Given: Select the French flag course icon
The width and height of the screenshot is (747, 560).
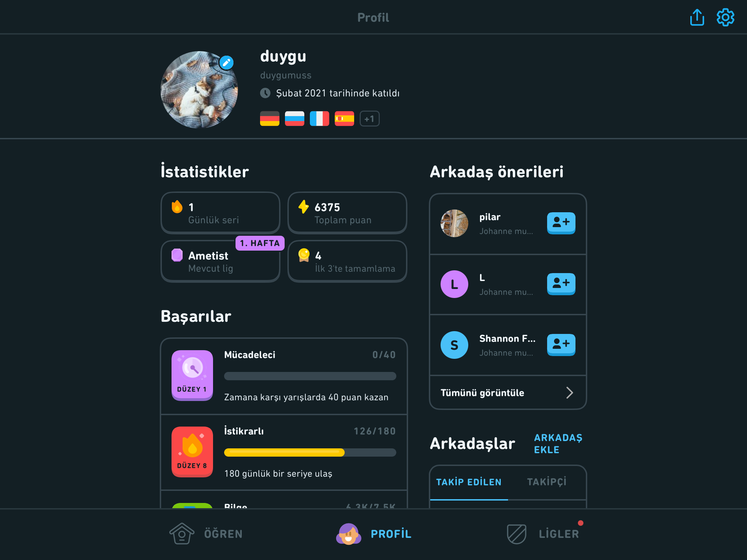Looking at the screenshot, I should click(320, 119).
